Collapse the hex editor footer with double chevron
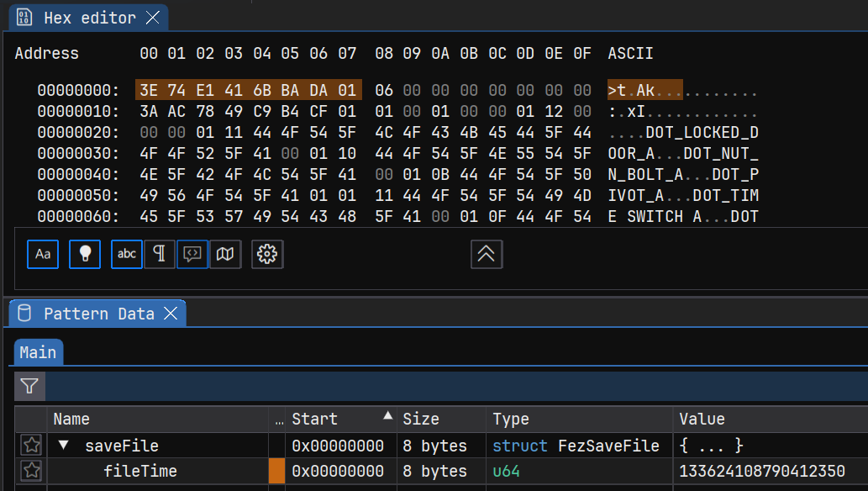The width and height of the screenshot is (868, 491). [487, 255]
